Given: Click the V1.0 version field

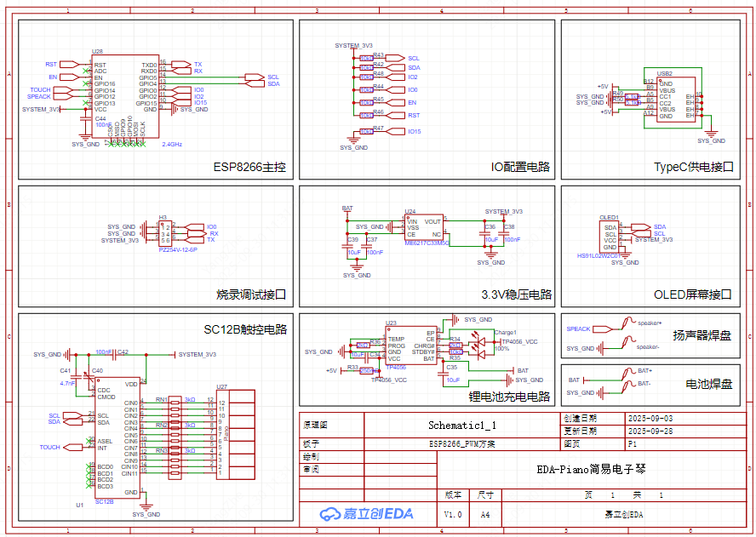Looking at the screenshot, I should 453,514.
